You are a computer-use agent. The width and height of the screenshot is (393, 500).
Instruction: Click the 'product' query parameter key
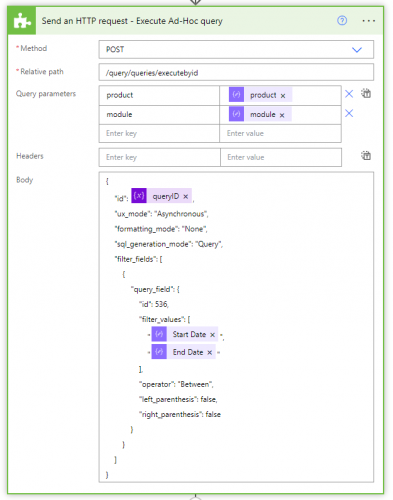click(159, 95)
